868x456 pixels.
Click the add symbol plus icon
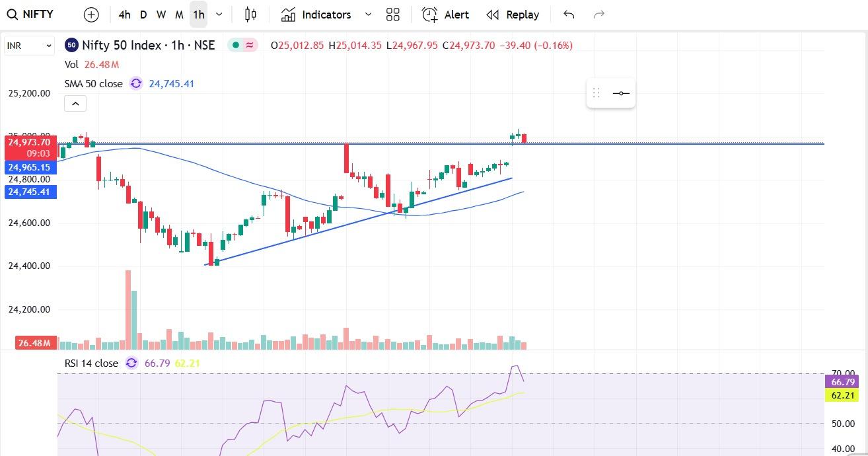tap(91, 15)
